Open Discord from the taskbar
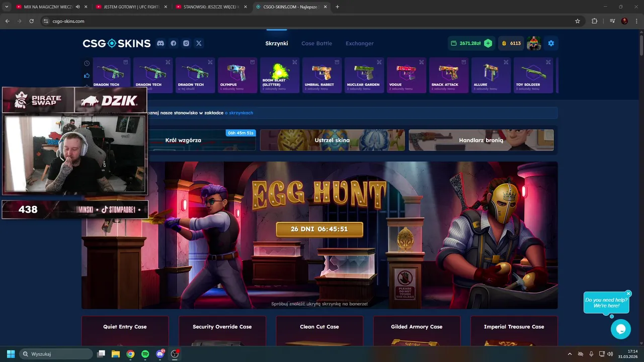The image size is (644, 362). click(x=160, y=354)
